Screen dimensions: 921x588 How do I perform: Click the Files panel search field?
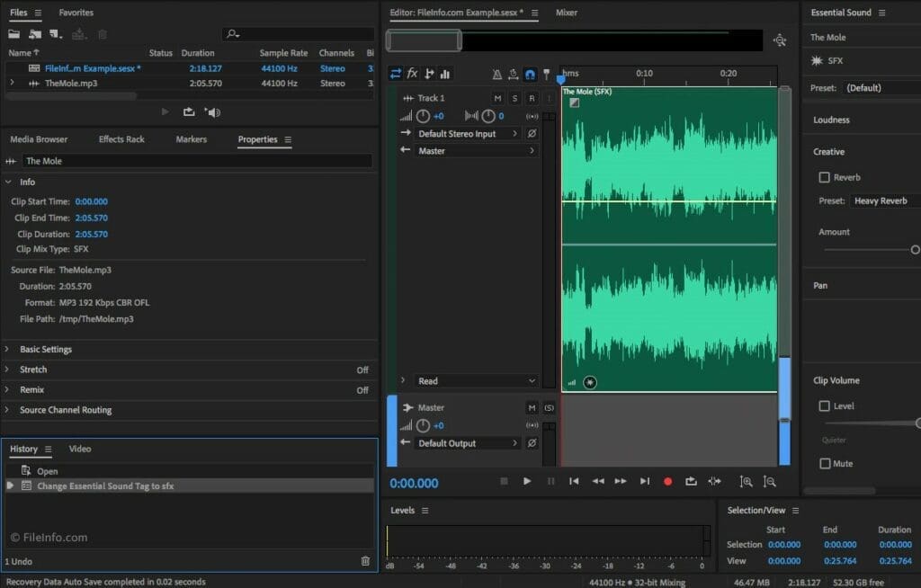[301, 34]
